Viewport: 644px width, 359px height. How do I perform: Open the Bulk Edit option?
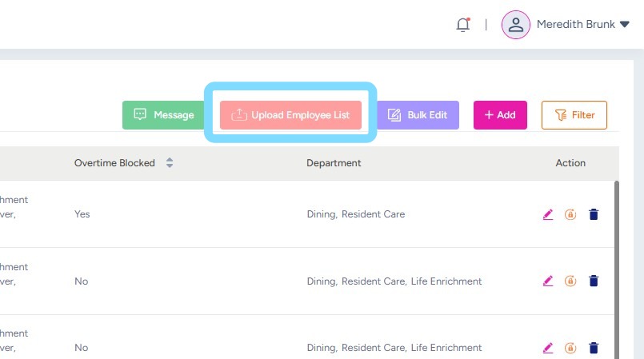pos(418,115)
